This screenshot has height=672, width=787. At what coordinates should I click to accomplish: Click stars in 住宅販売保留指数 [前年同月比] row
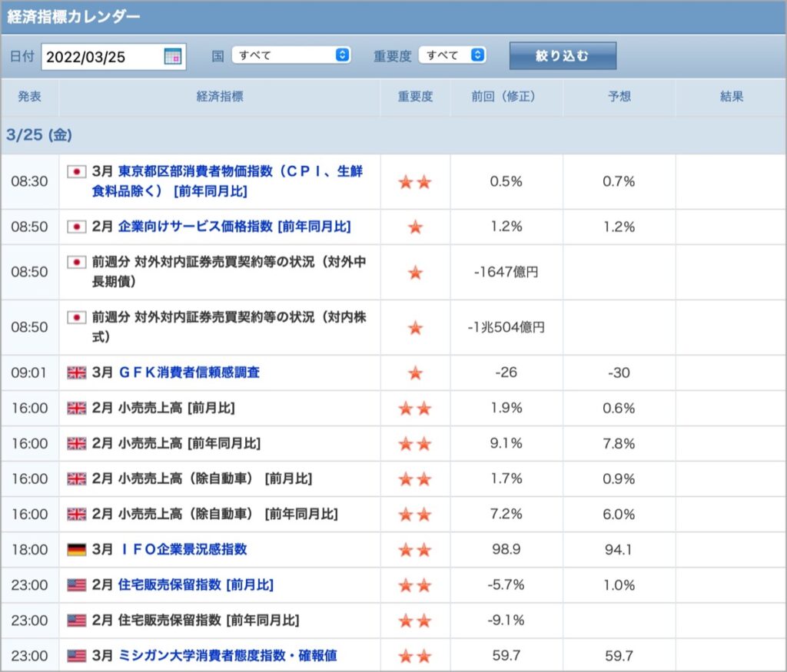pyautogui.click(x=415, y=621)
